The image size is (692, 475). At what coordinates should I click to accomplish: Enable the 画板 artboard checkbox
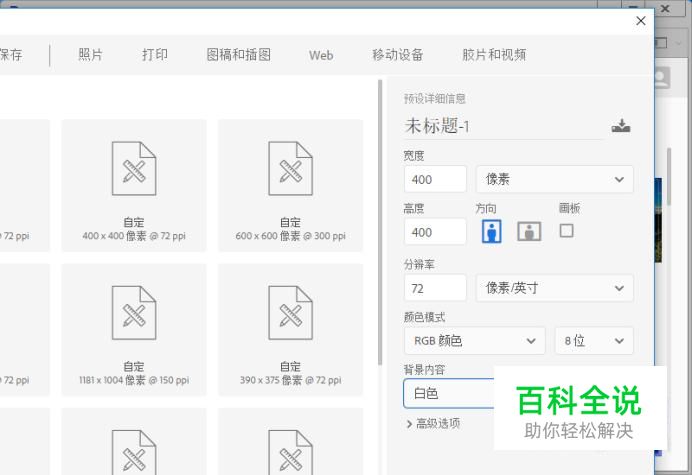[x=566, y=230]
